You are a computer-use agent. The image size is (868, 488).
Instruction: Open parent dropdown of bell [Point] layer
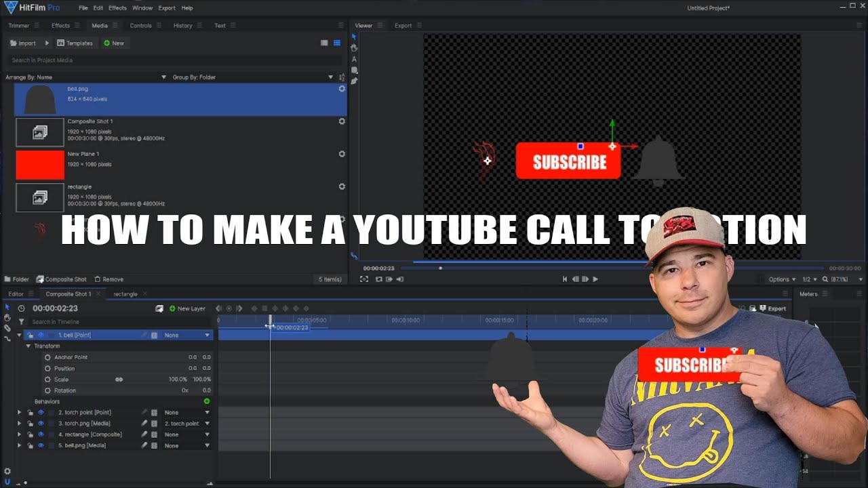pos(188,335)
